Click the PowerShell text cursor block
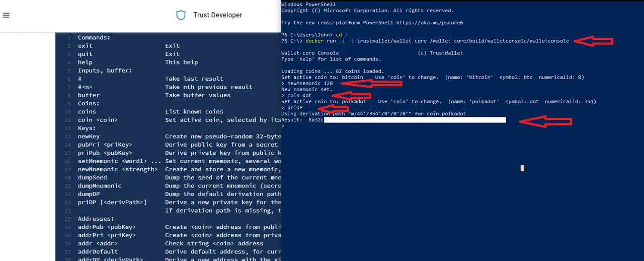The image size is (644, 261). pyautogui.click(x=522, y=168)
